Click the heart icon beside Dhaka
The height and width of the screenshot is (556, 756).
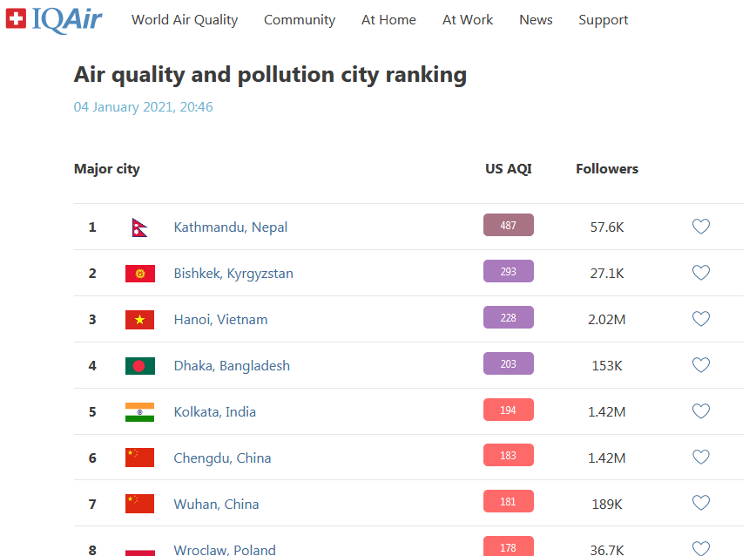(701, 365)
